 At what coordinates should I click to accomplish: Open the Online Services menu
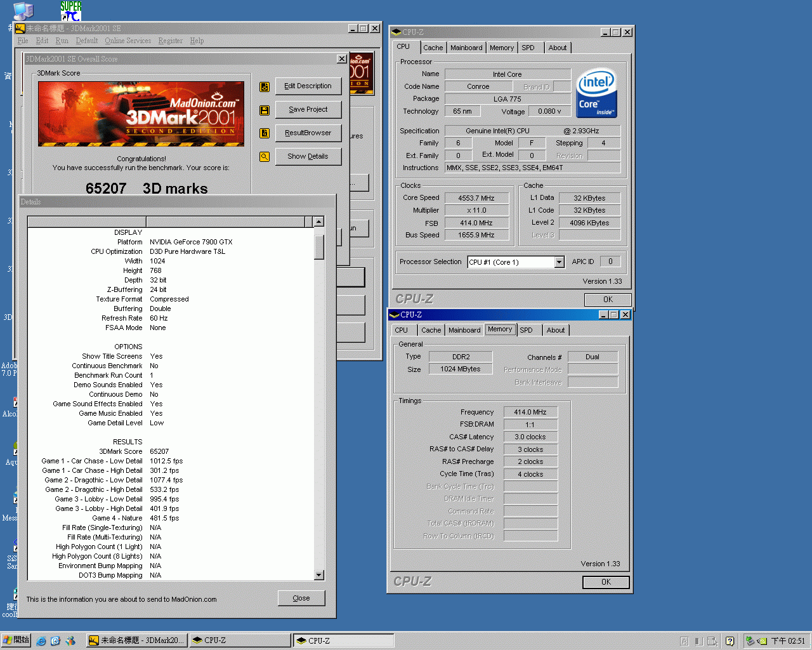128,41
